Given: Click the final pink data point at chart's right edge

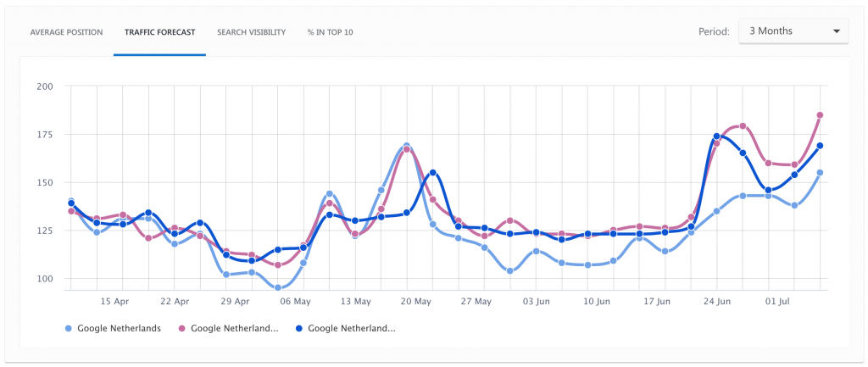Looking at the screenshot, I should [821, 115].
